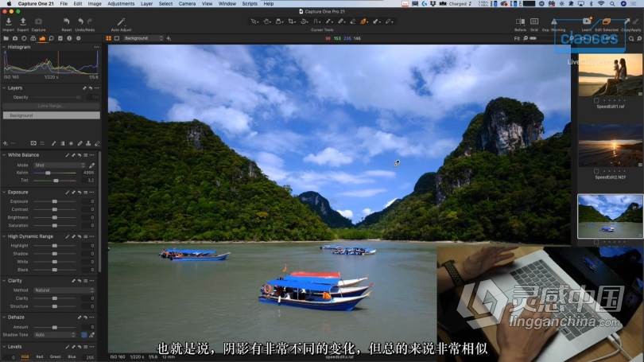Click the Import icon in the toolbar
This screenshot has height=362, width=644.
[x=8, y=21]
